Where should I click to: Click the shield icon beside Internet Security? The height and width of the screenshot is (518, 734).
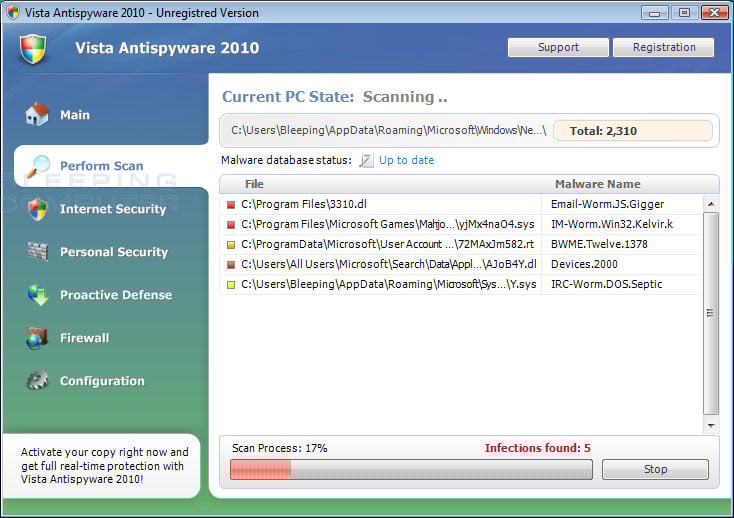pos(37,209)
